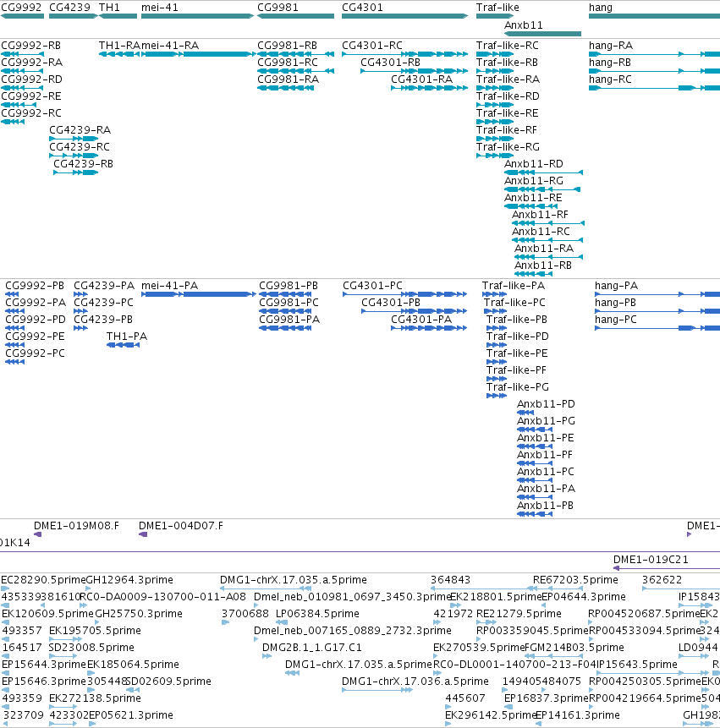
Task: Select EST EP05621.3prime
Action: click(92, 724)
